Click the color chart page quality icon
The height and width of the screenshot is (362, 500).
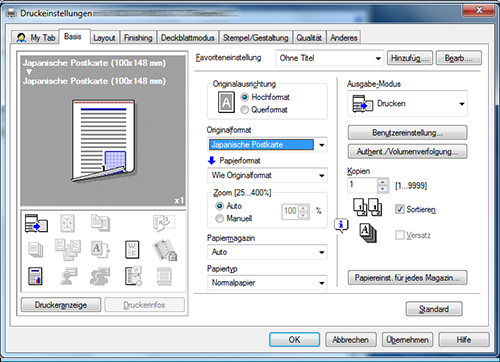pyautogui.click(x=35, y=276)
